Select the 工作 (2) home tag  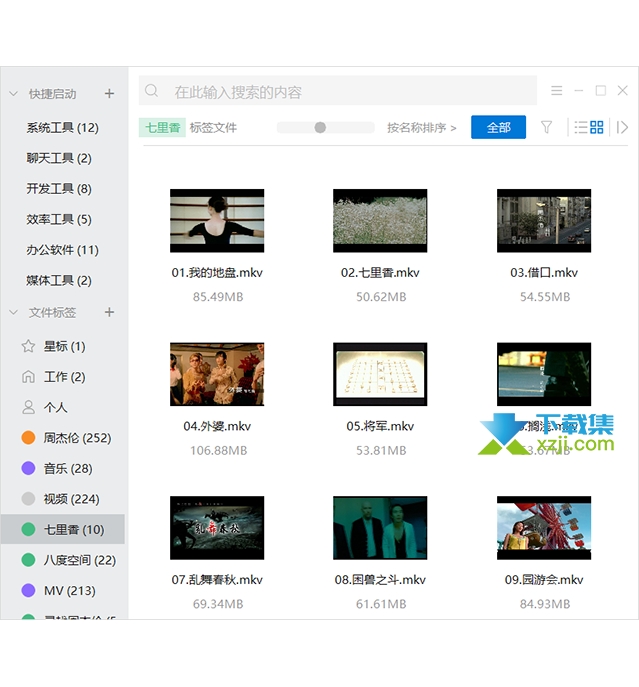click(x=53, y=377)
